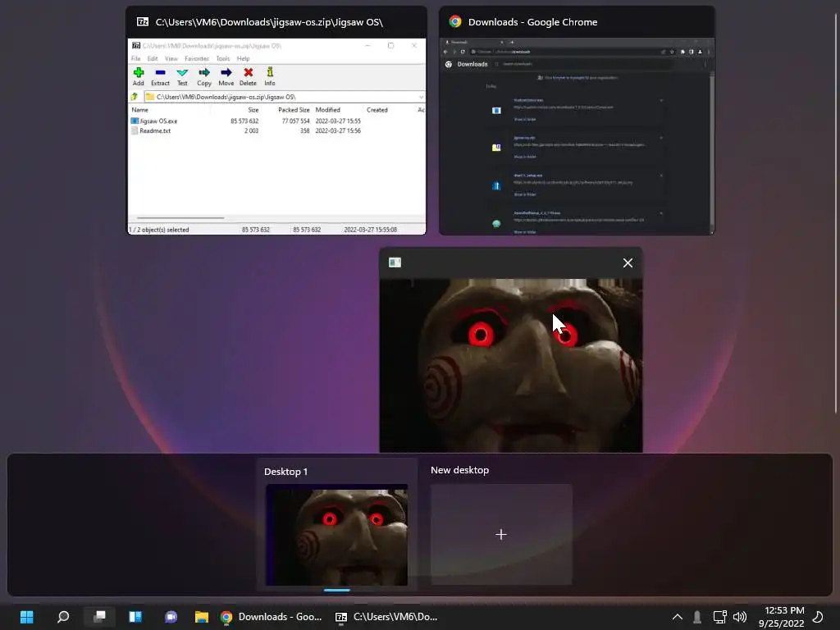840x630 pixels.
Task: Click the Packed Size column header
Action: tap(294, 110)
